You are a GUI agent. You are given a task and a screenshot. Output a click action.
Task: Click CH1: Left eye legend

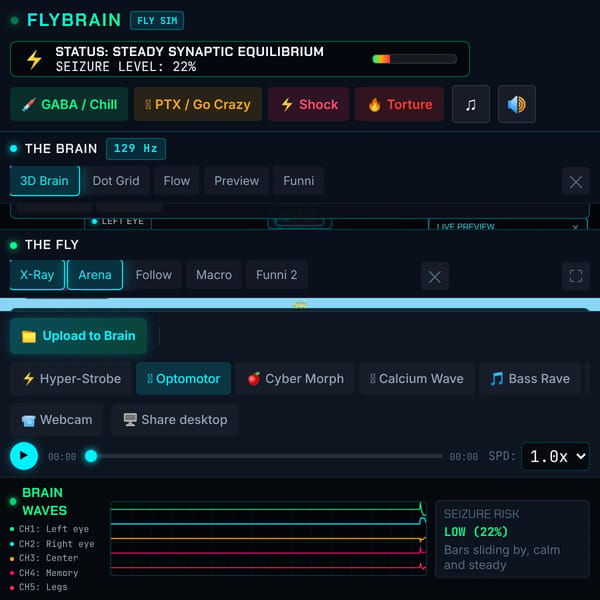pos(49,529)
